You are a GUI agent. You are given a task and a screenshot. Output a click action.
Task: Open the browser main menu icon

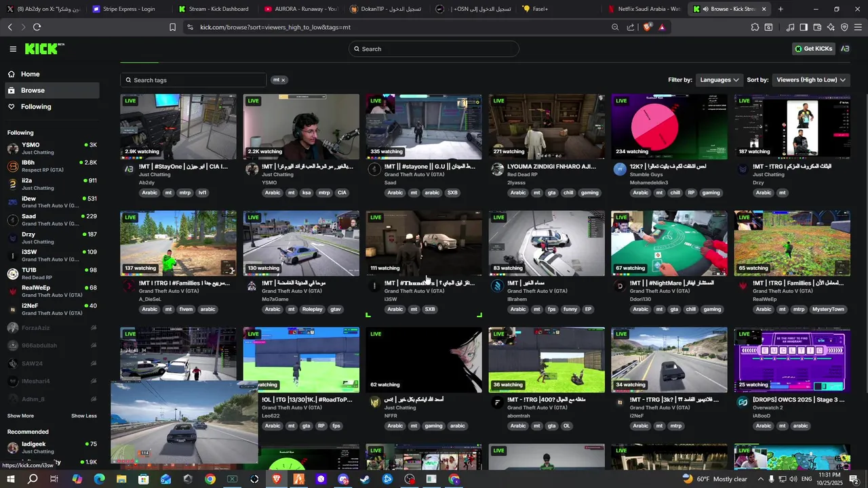pyautogui.click(x=858, y=27)
